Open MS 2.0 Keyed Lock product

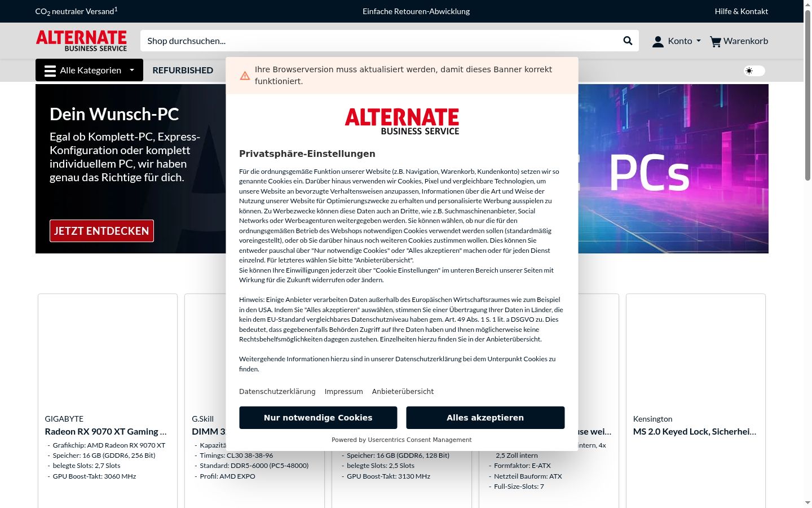pos(695,431)
